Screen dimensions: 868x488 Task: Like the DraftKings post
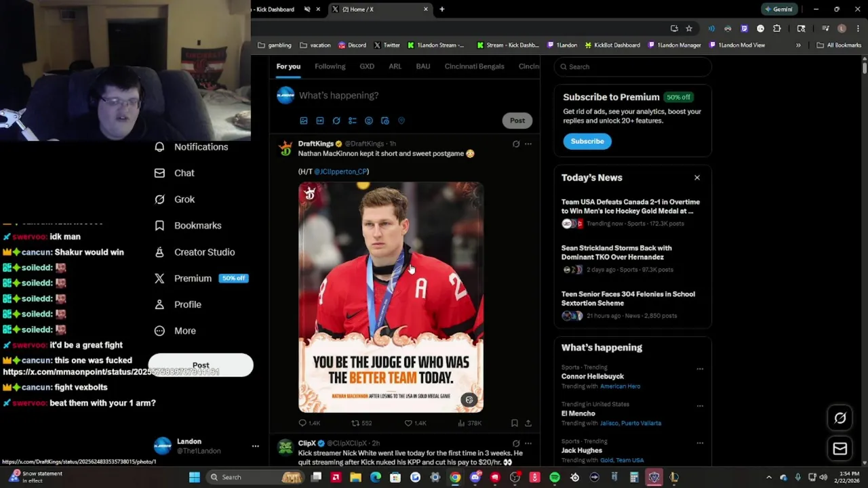pos(415,423)
